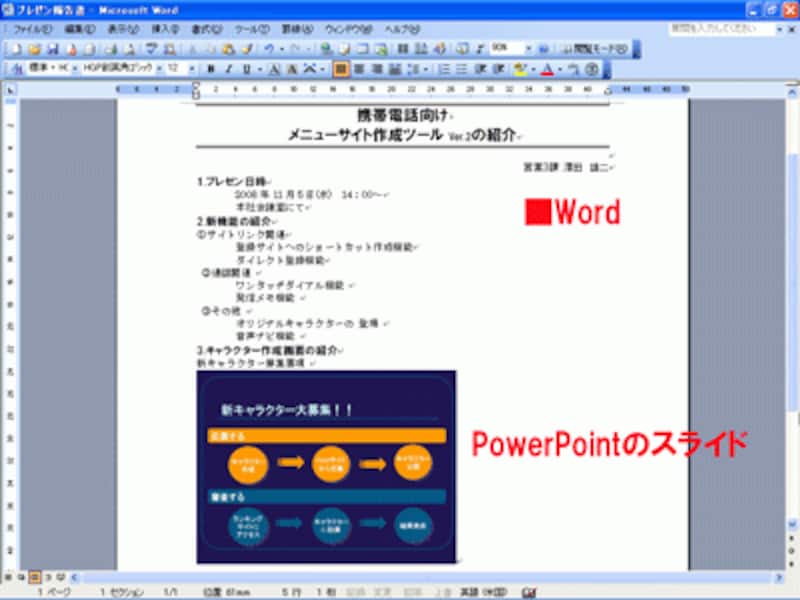The width and height of the screenshot is (800, 600).
Task: Open the ツール (Tools) menu
Action: (252, 29)
